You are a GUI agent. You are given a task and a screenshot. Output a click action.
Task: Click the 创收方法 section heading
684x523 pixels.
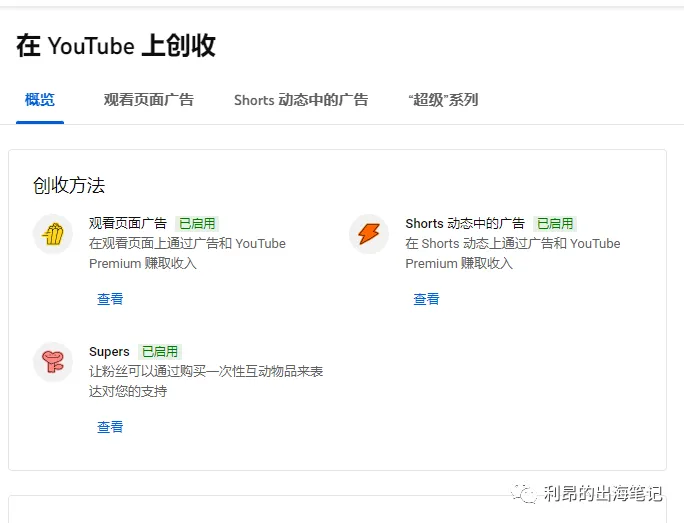(69, 185)
